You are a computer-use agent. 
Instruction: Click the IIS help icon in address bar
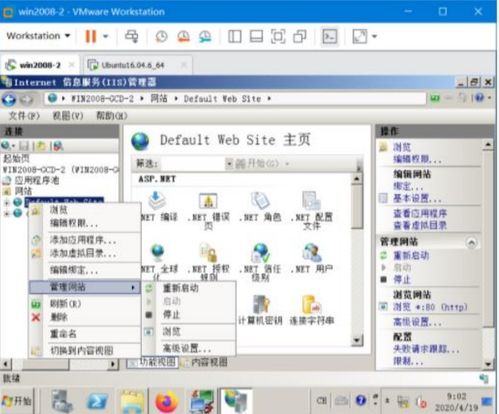(x=479, y=98)
